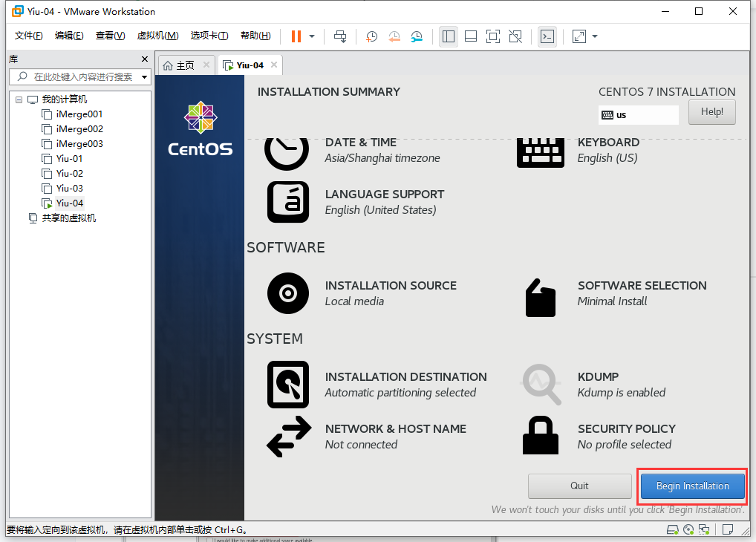
Task: Select iMerge003 in the library
Action: (79, 144)
